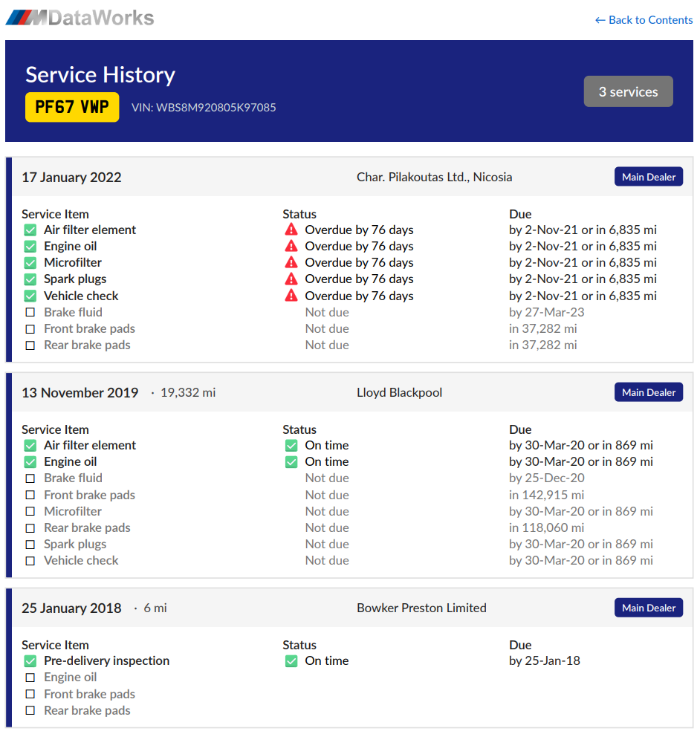Check the Rear brake pads box in the 2019 service

30,527
